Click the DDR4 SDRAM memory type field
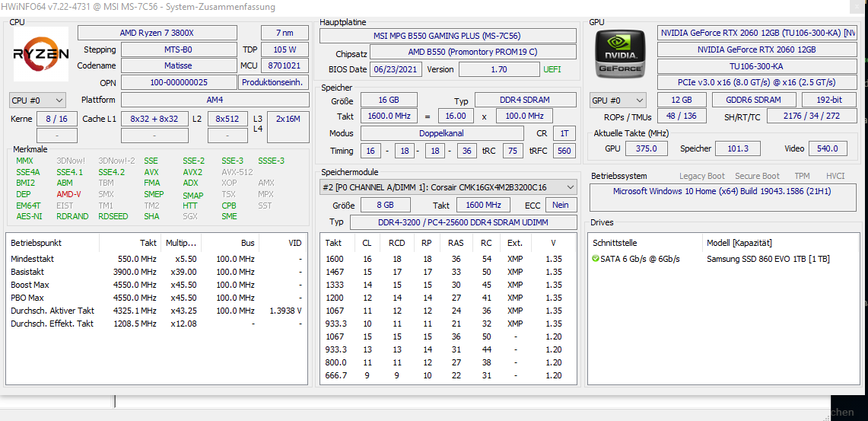The width and height of the screenshot is (868, 421). tap(526, 100)
